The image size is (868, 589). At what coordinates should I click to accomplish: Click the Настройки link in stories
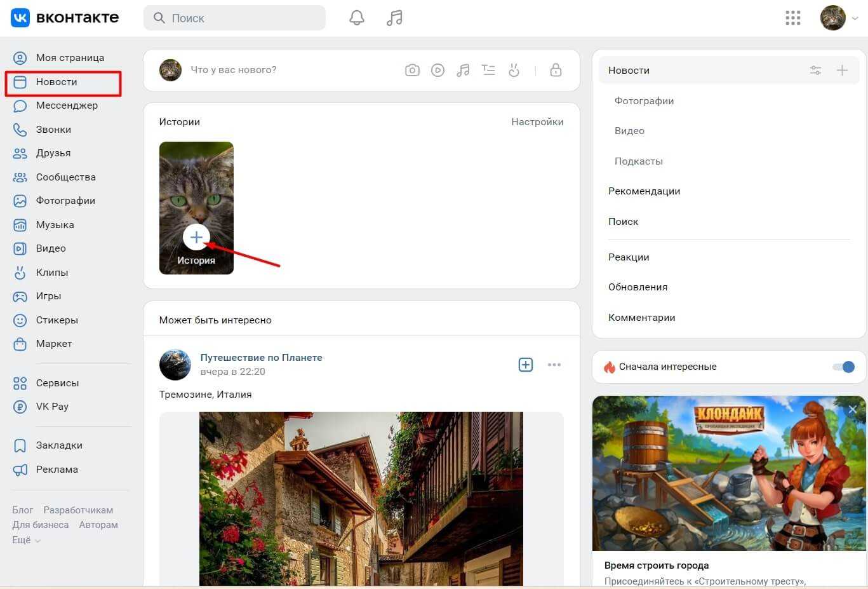click(537, 122)
